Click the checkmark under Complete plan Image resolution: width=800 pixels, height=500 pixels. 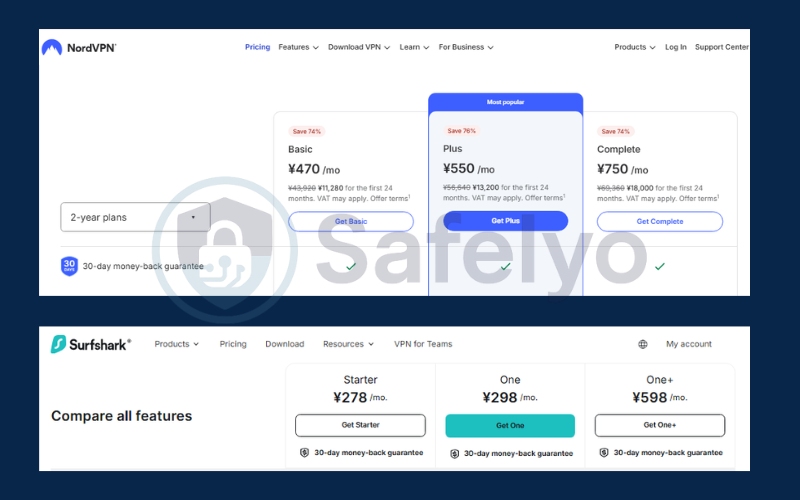click(660, 266)
